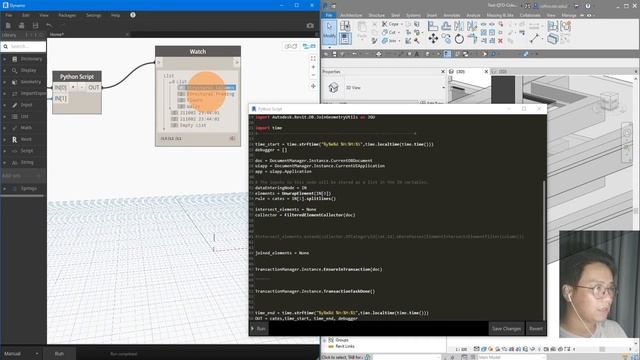
Task: Switch to the Structure ribbon tab in Revit
Action: [376, 15]
